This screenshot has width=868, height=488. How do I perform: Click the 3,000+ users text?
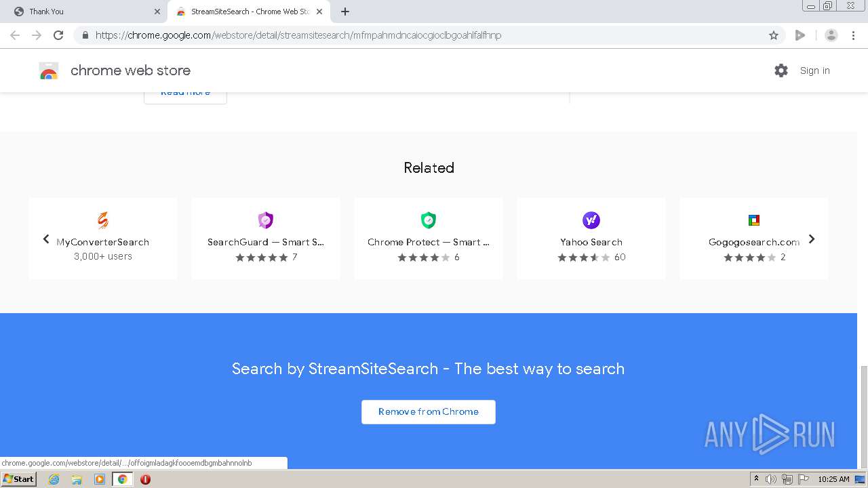pyautogui.click(x=103, y=256)
